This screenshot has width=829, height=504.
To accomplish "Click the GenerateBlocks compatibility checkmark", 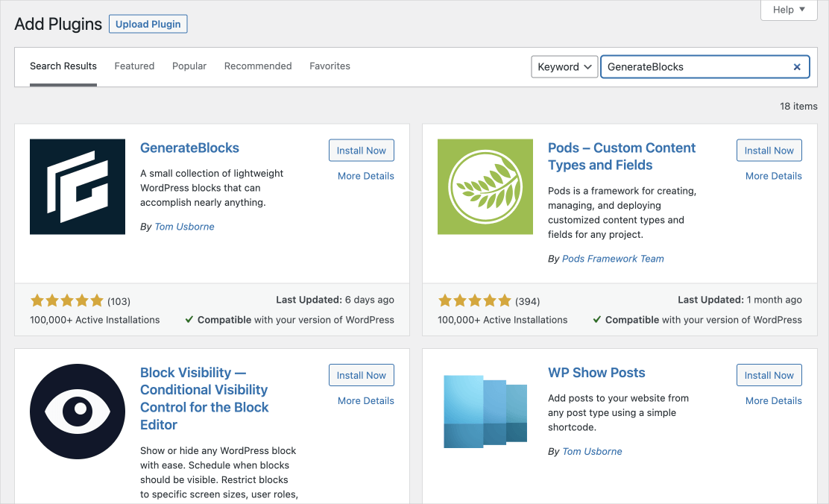I will pyautogui.click(x=189, y=320).
